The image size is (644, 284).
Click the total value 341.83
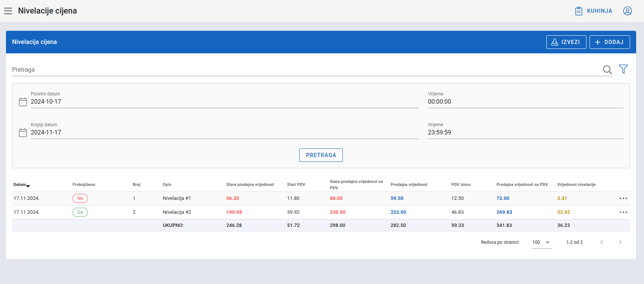click(504, 225)
